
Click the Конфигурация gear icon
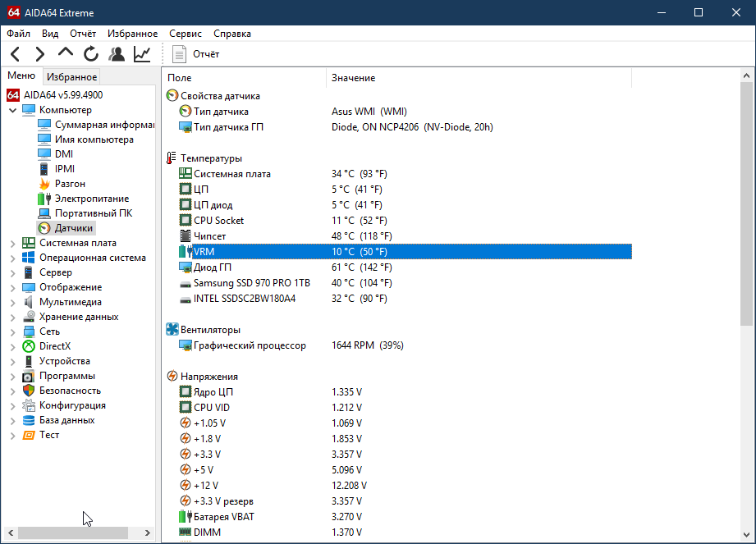(x=29, y=405)
